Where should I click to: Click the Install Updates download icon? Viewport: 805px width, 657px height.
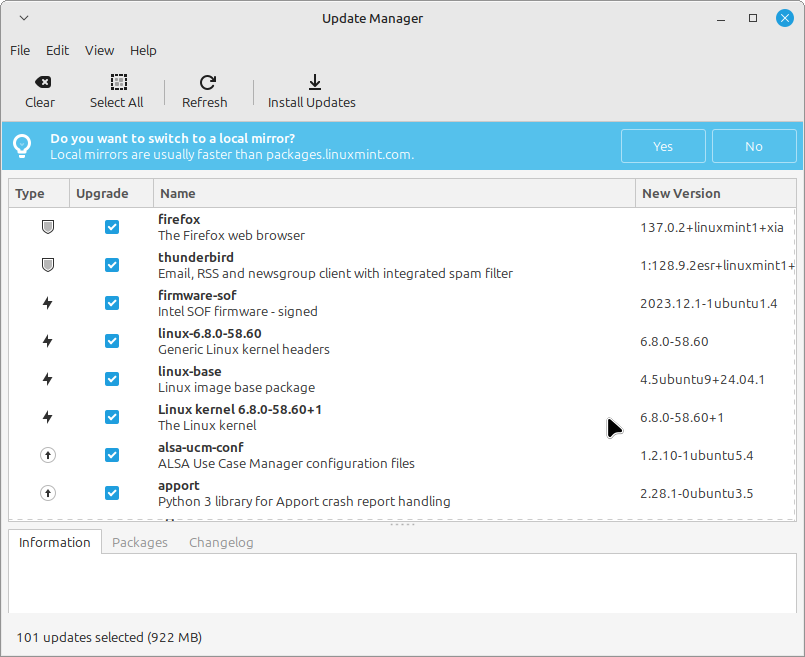coord(315,82)
